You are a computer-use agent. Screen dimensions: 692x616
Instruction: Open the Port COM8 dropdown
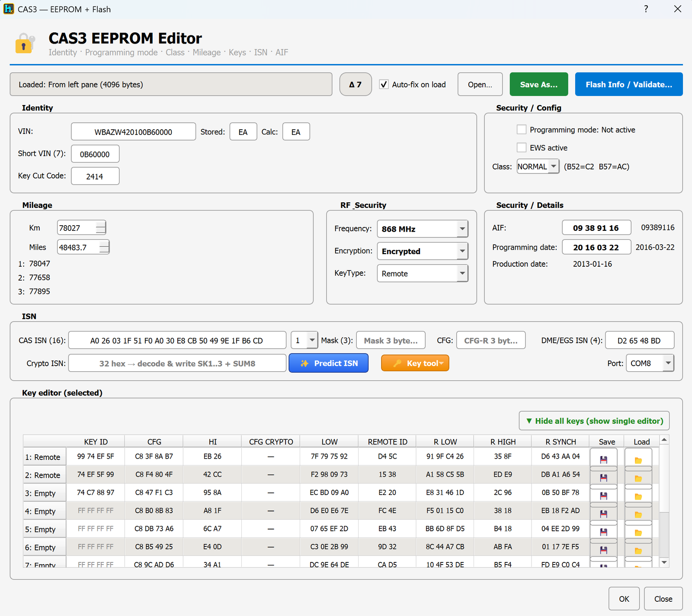point(650,363)
